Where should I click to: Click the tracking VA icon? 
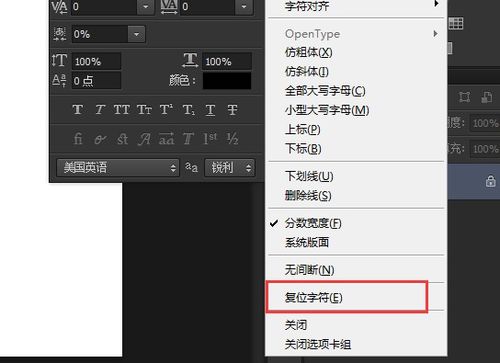pos(169,7)
